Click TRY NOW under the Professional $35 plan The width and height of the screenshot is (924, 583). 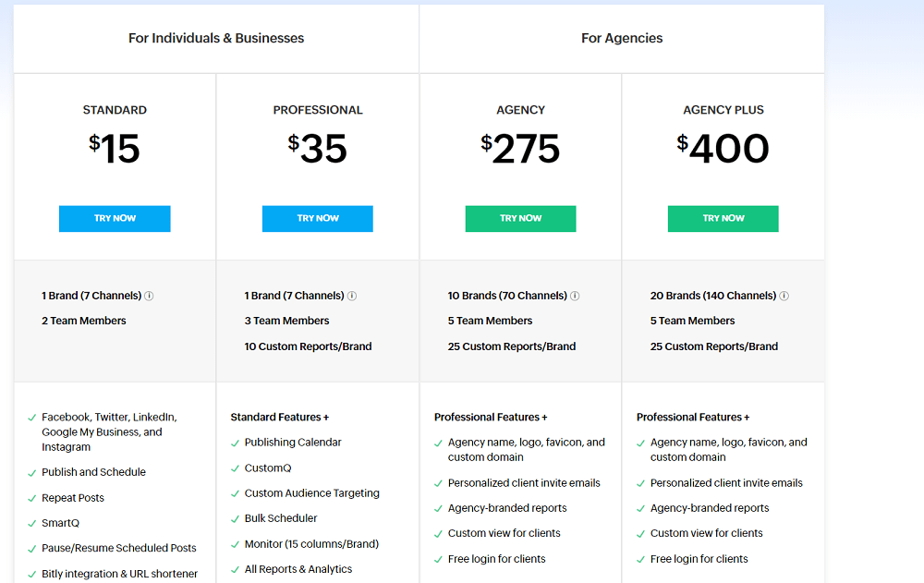(318, 219)
